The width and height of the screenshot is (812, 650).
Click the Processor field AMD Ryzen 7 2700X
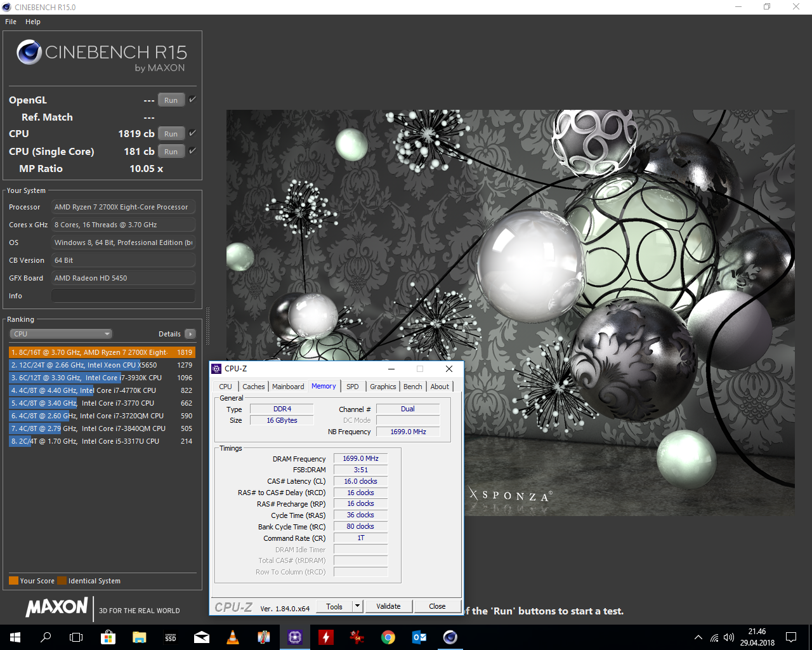pos(123,207)
